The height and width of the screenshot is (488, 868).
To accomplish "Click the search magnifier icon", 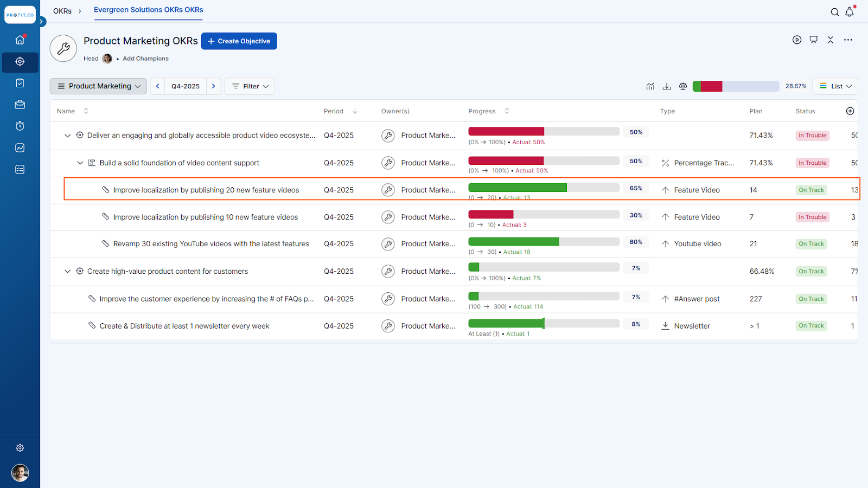I will 835,12.
